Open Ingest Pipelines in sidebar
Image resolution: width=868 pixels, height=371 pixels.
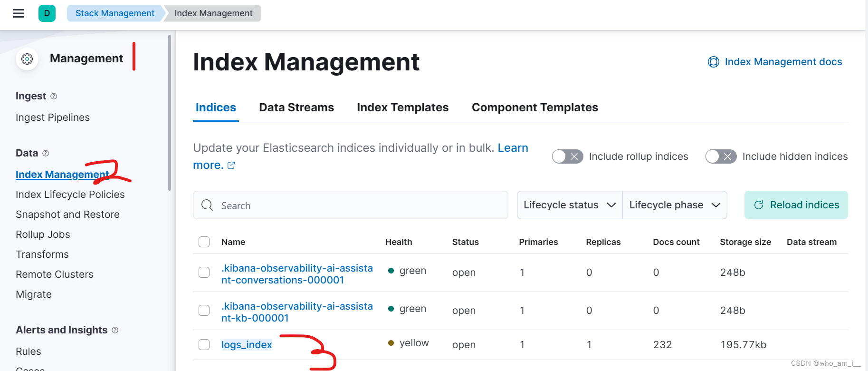point(53,117)
